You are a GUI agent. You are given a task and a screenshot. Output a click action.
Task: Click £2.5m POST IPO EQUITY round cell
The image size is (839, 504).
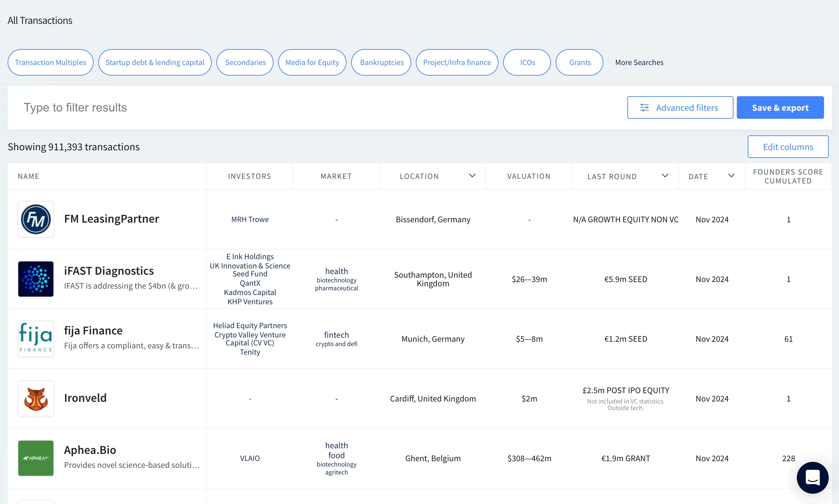click(626, 390)
